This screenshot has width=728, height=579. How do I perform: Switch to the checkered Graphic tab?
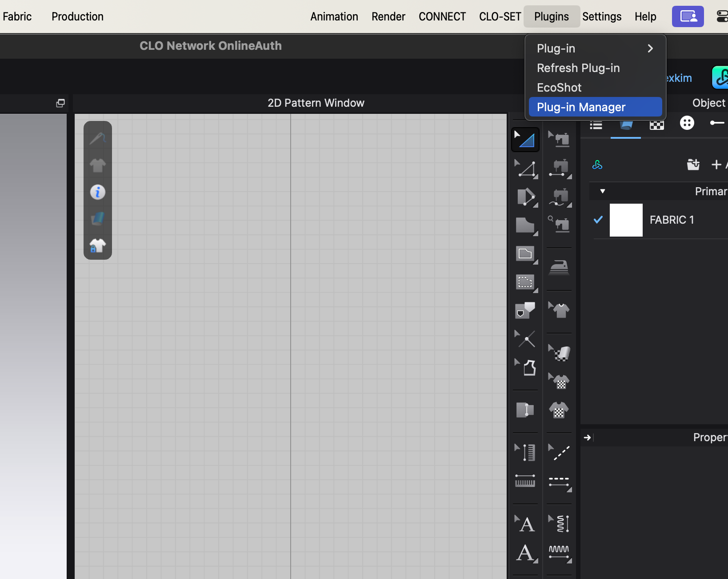pos(656,125)
